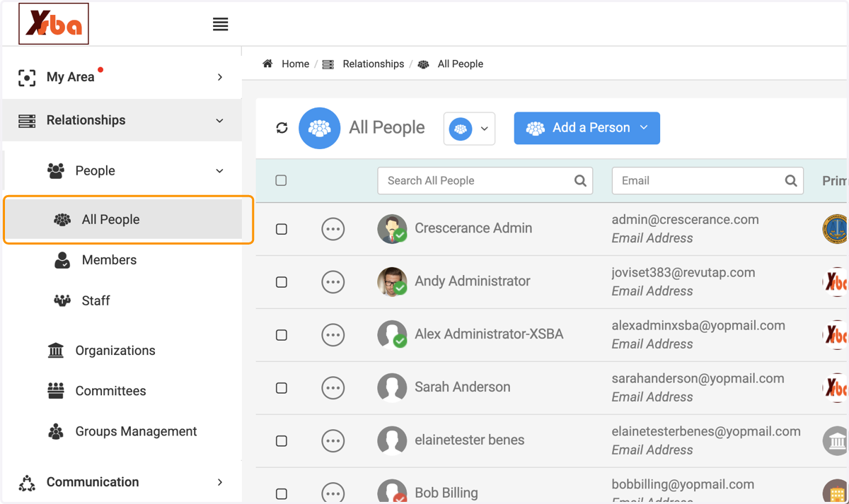Click Alex Administrator-XSBA's avatar

392,335
